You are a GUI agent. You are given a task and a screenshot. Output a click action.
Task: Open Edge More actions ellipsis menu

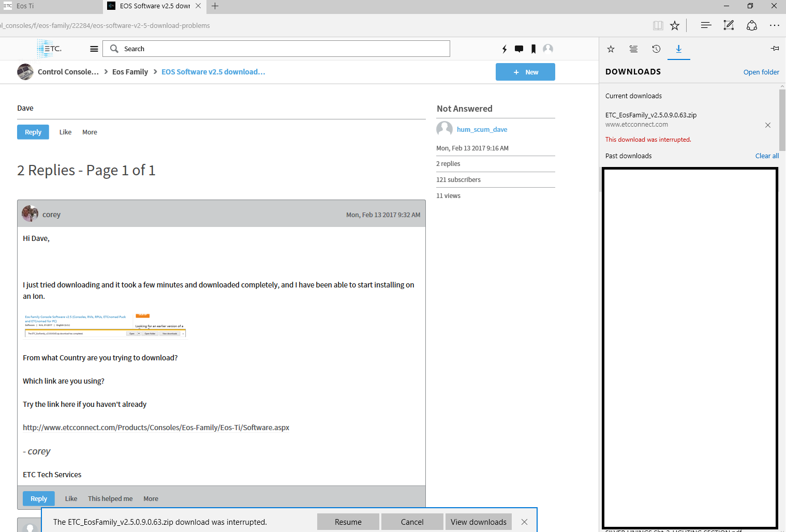click(775, 25)
